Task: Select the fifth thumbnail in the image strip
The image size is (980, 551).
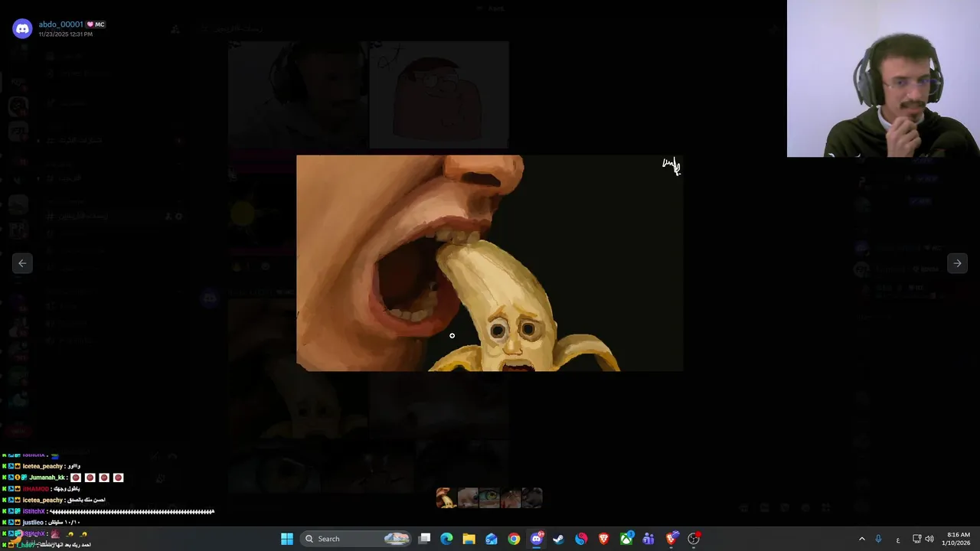Action: (532, 498)
